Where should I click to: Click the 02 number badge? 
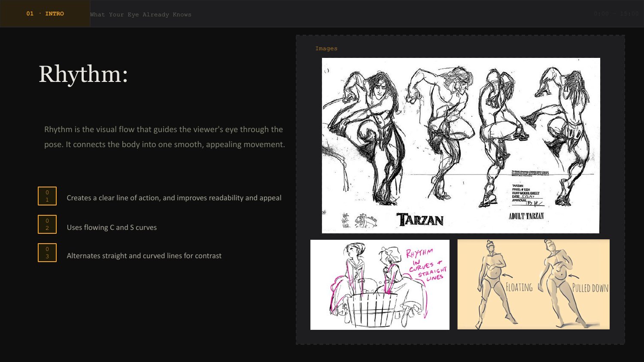(47, 224)
